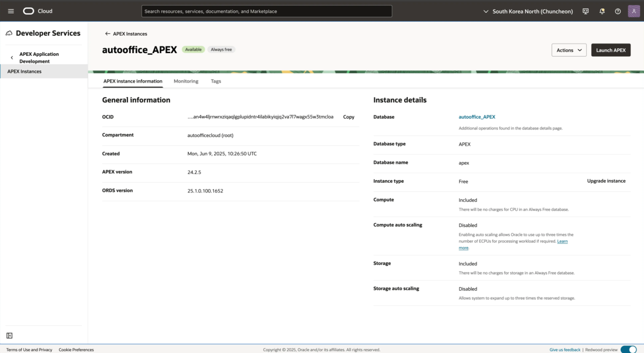This screenshot has width=644, height=353.
Task: Open the APEX Instances breadcrumb link
Action: pyautogui.click(x=130, y=34)
